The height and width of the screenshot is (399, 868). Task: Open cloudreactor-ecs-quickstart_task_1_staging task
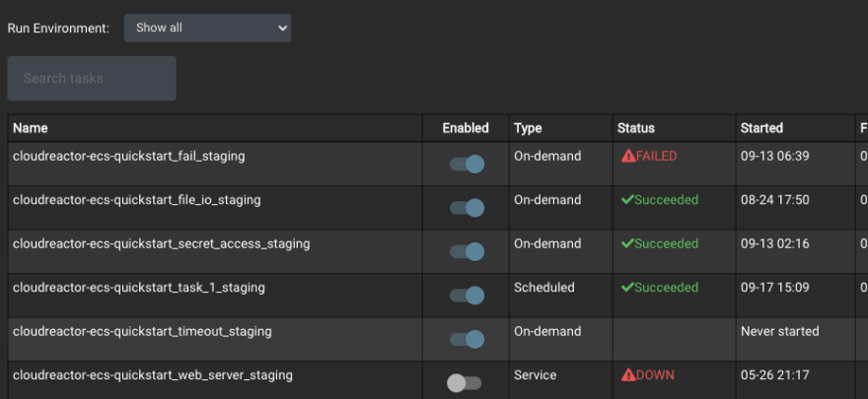point(139,288)
